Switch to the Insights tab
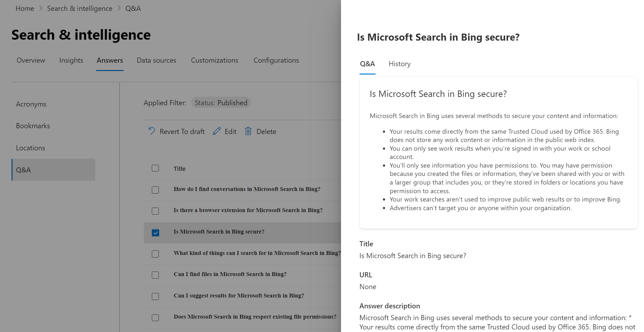This screenshot has width=644, height=332. point(71,60)
